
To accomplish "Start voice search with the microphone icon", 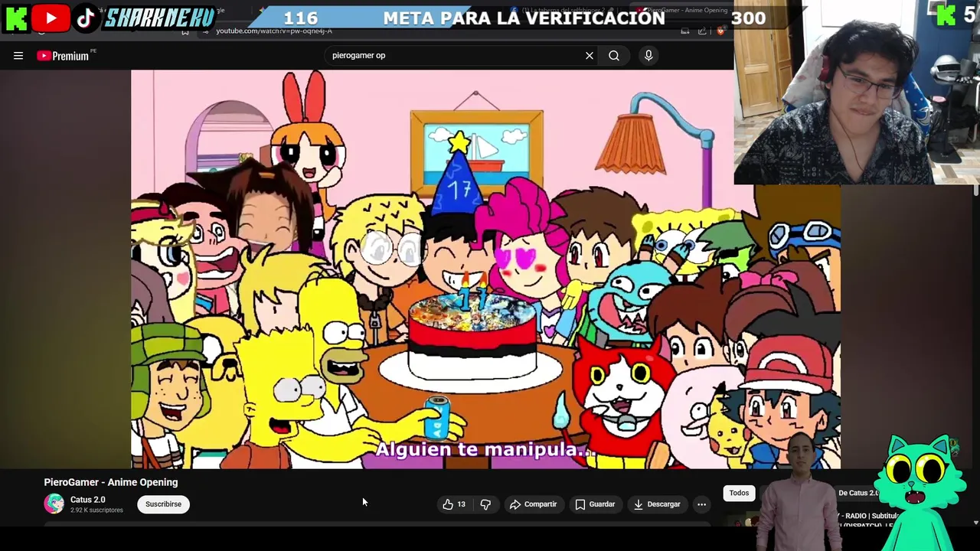I will (648, 55).
